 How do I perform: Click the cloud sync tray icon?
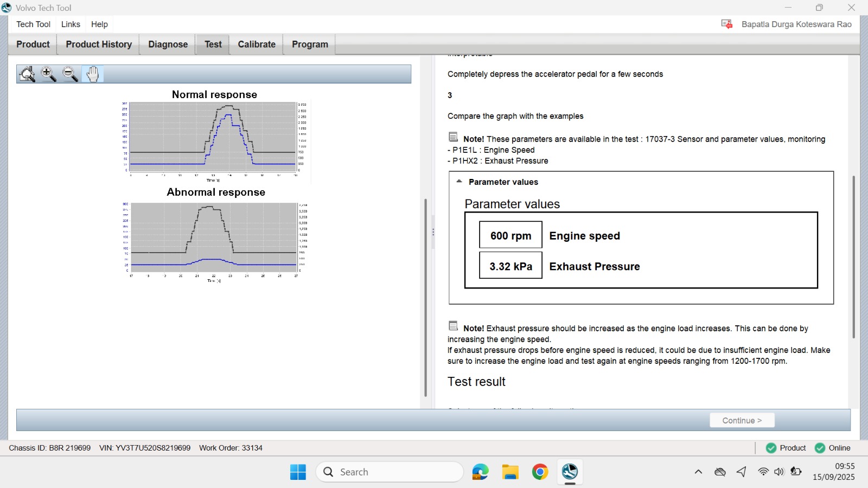(x=720, y=472)
